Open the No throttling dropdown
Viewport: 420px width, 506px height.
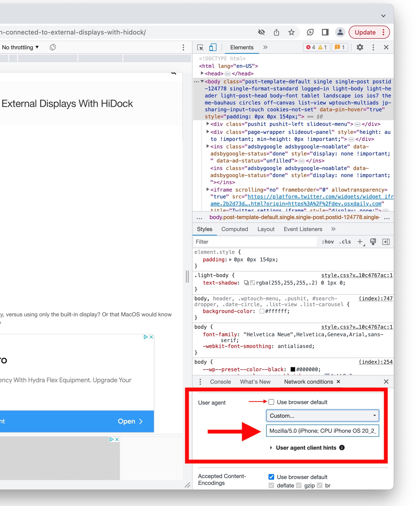point(20,47)
